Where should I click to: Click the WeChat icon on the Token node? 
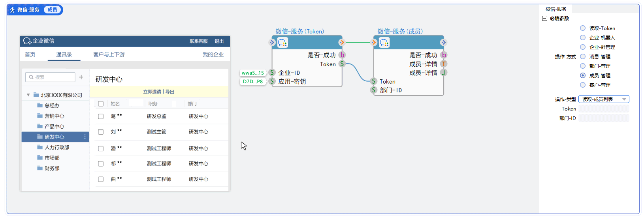coord(282,43)
